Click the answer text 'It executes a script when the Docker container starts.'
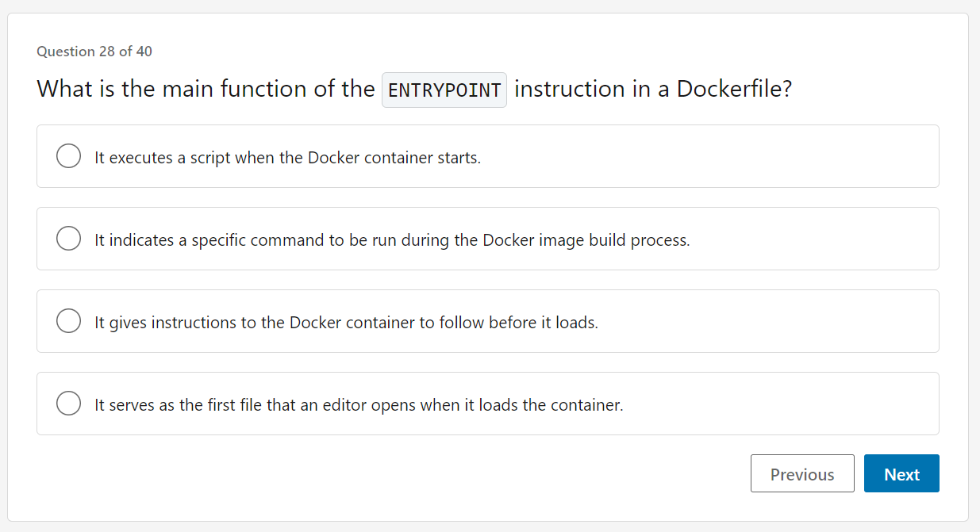980x532 pixels. tap(287, 158)
